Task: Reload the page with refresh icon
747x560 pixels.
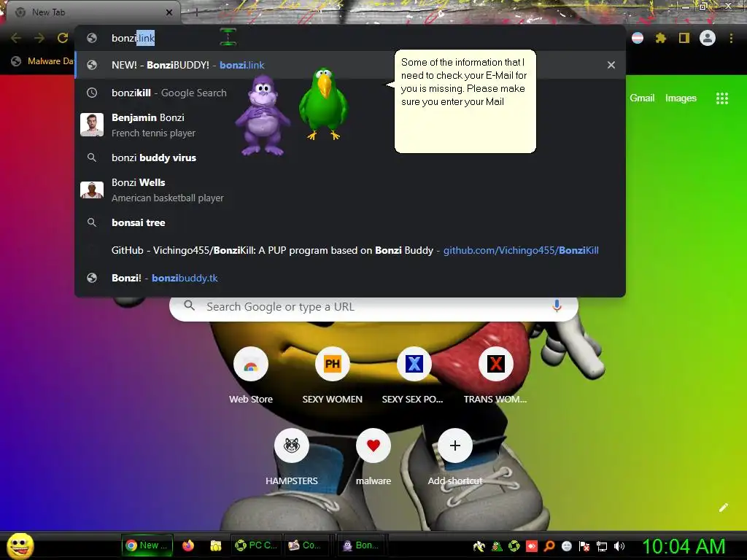Action: tap(63, 38)
